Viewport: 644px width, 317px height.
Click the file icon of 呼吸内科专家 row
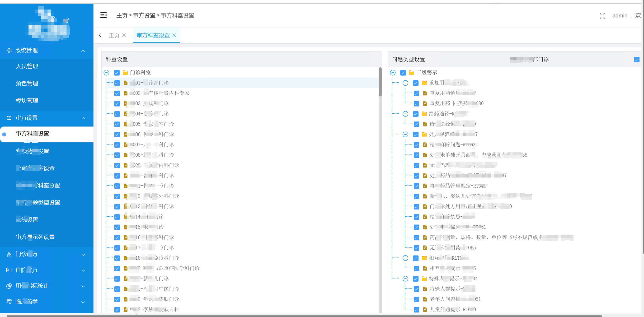(x=126, y=93)
